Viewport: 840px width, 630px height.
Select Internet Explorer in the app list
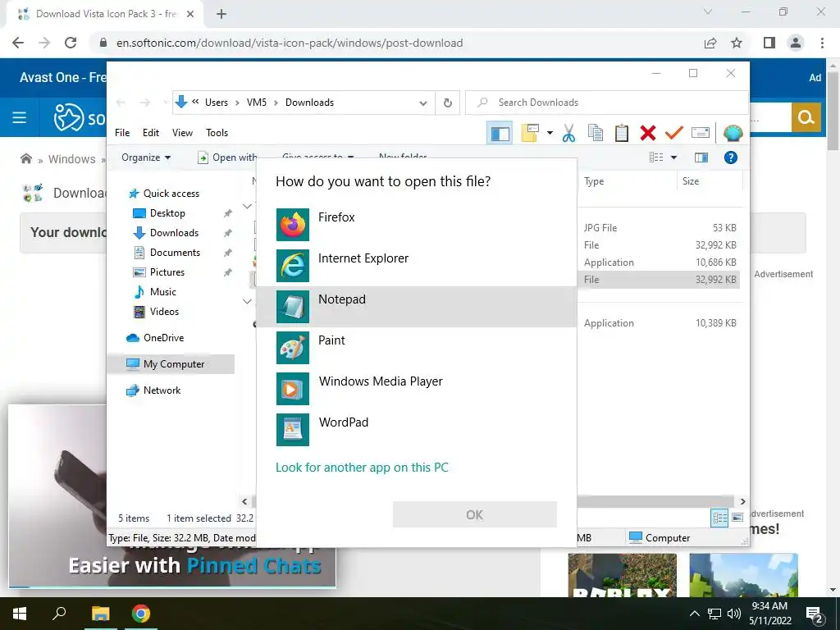pos(416,266)
